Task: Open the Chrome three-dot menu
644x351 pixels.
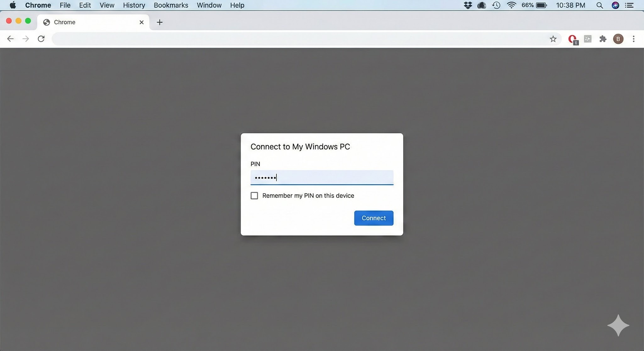Action: [634, 39]
